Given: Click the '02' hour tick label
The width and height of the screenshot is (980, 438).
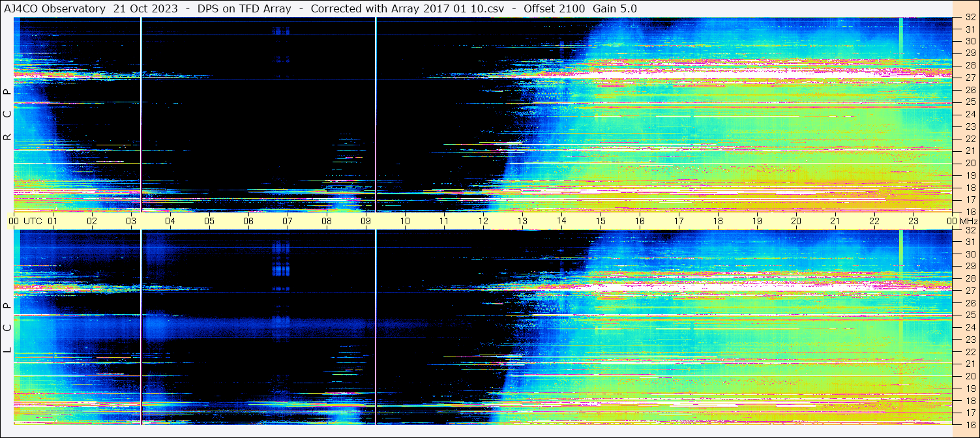Looking at the screenshot, I should point(92,221).
